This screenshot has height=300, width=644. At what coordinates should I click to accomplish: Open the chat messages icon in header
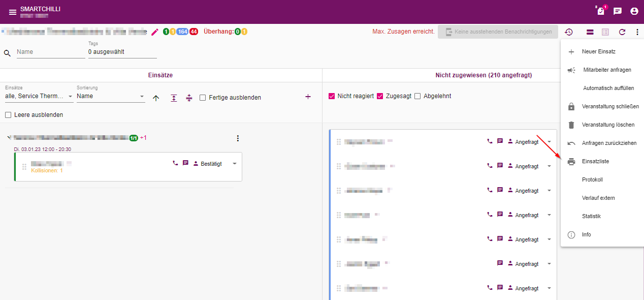point(618,11)
